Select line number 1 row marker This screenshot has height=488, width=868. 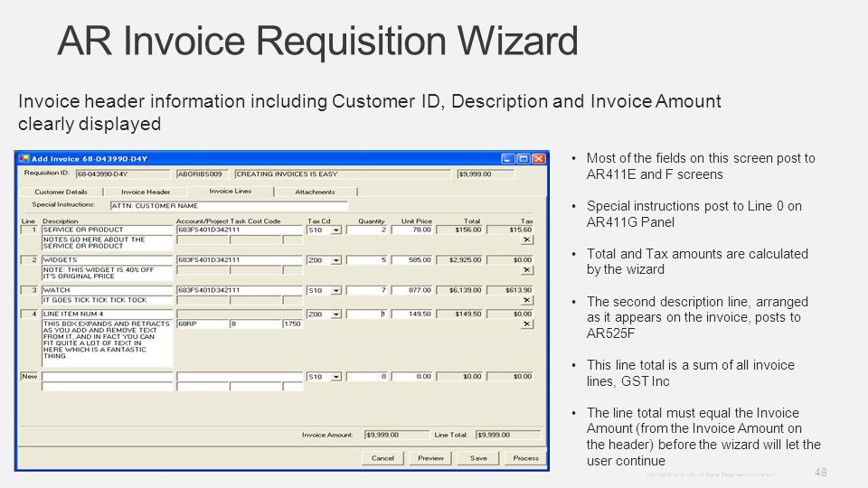coord(29,230)
